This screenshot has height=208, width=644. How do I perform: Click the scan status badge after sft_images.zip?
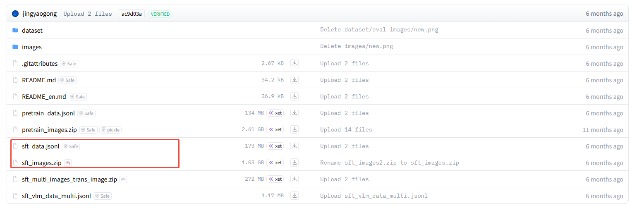[x=68, y=163]
